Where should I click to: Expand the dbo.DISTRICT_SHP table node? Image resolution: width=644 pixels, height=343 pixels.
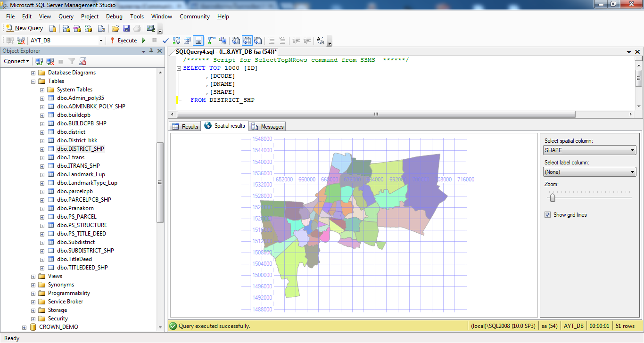coord(42,149)
